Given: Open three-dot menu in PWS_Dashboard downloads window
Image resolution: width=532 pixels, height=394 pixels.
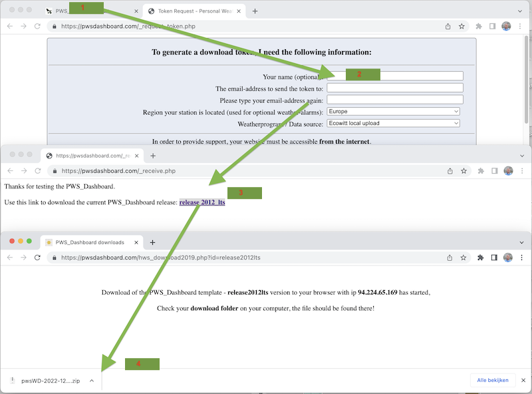Looking at the screenshot, I should [x=521, y=258].
